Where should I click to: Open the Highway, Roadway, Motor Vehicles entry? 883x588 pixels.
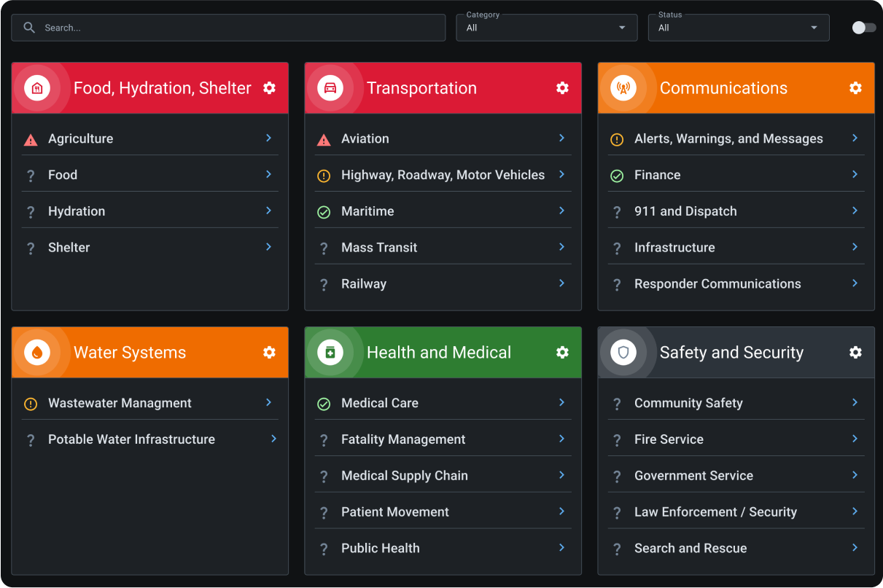click(443, 175)
